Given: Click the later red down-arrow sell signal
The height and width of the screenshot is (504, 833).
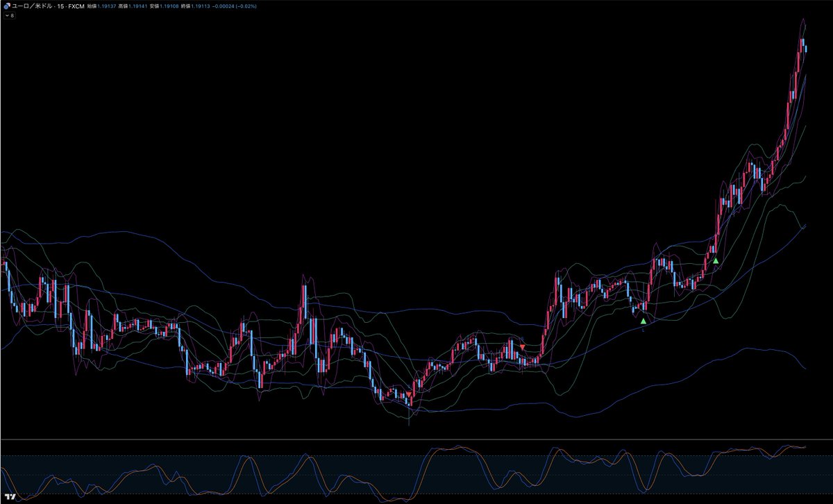Looking at the screenshot, I should click(x=523, y=346).
